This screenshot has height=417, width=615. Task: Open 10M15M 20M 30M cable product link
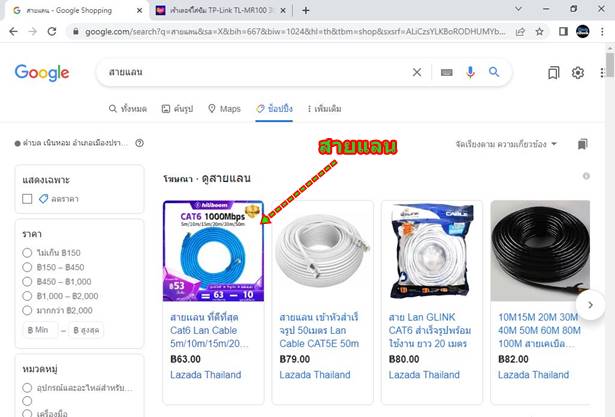(539, 330)
